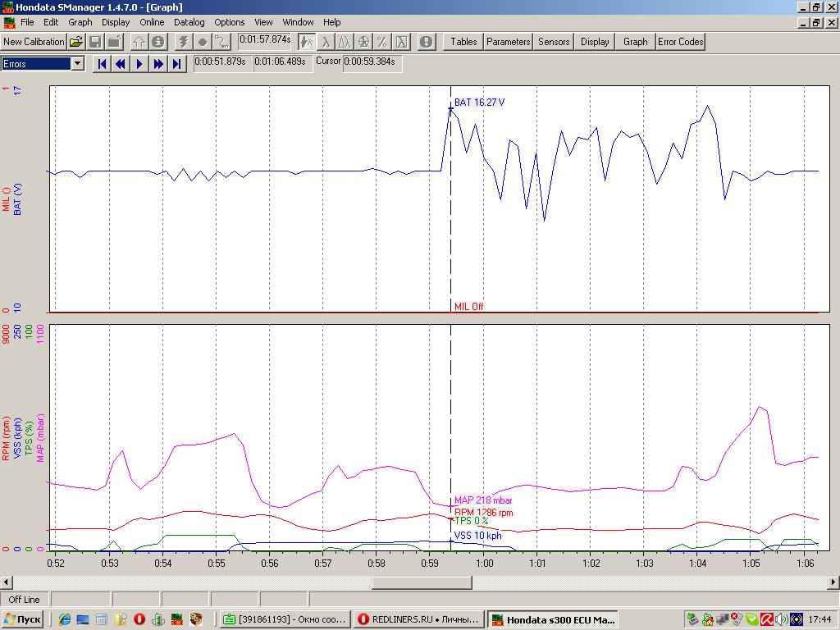Start datalog recording with the round record icon

click(202, 42)
